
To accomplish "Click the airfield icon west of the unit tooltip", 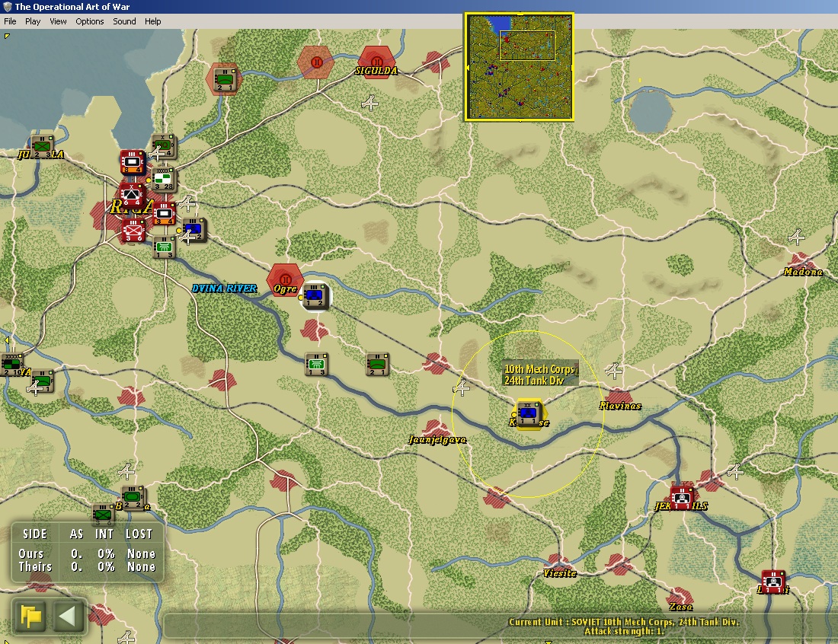I will [x=461, y=387].
